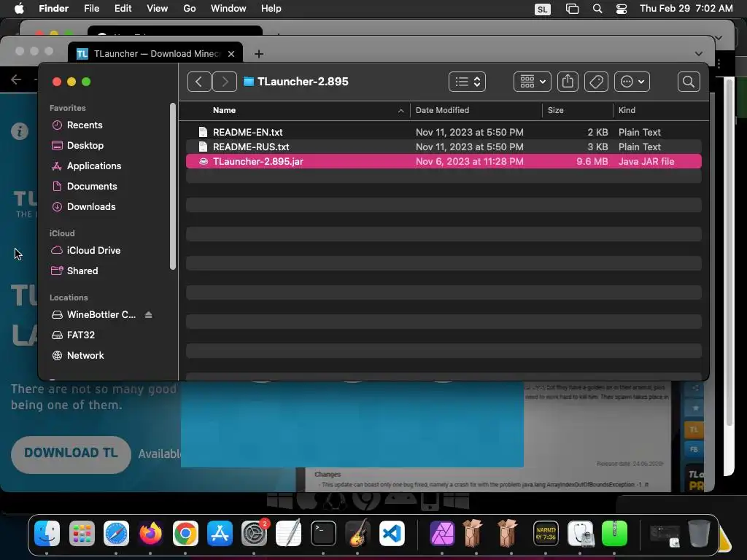
Task: Open System Settings from the Dock
Action: pos(255,533)
